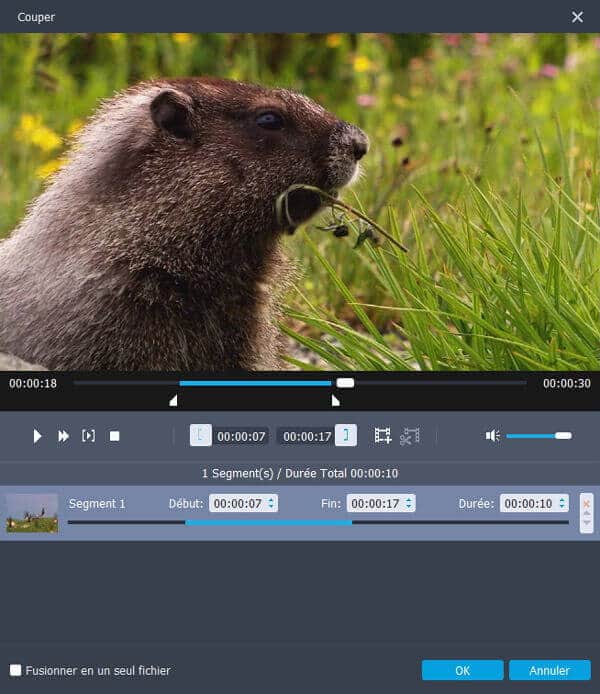Stop the video with the square stop button
Screen dimensions: 600x694
coord(115,436)
